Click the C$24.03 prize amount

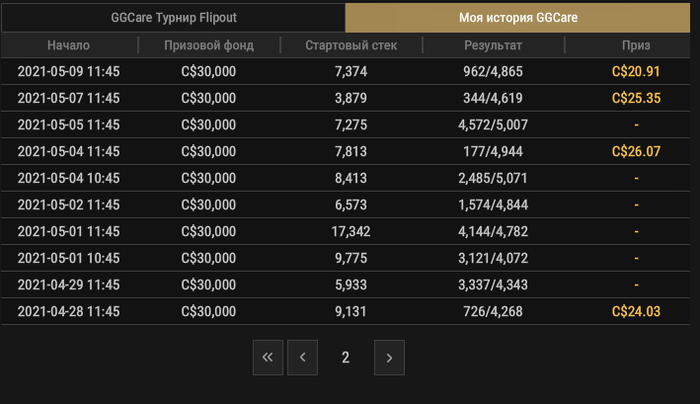coord(636,312)
